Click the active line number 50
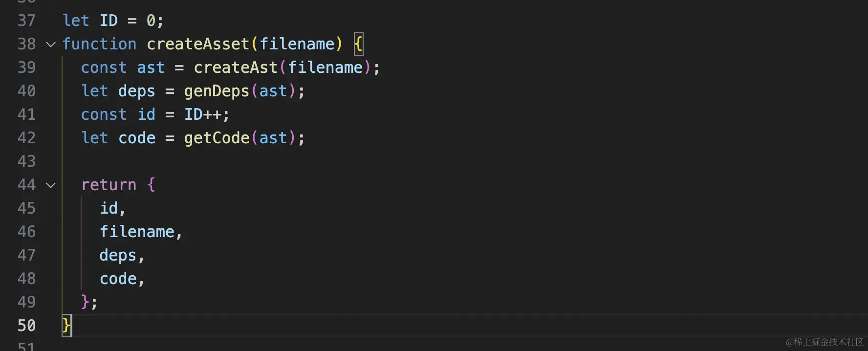This screenshot has height=351, width=868. click(x=27, y=326)
